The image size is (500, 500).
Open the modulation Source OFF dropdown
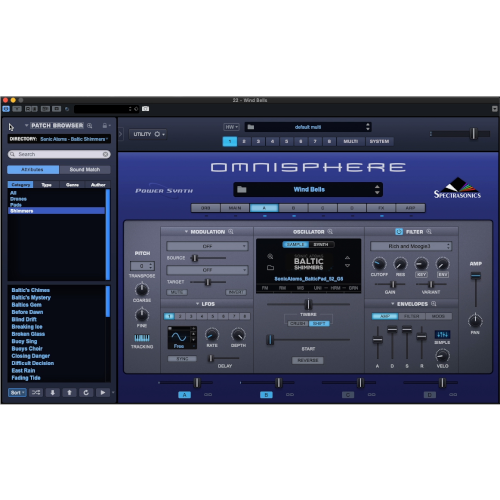coord(207,246)
